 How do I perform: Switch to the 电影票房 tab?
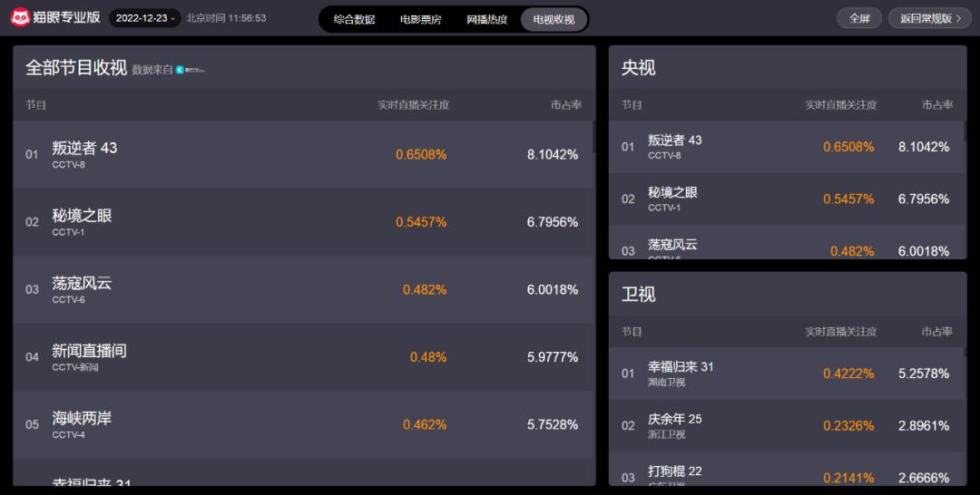[x=420, y=19]
